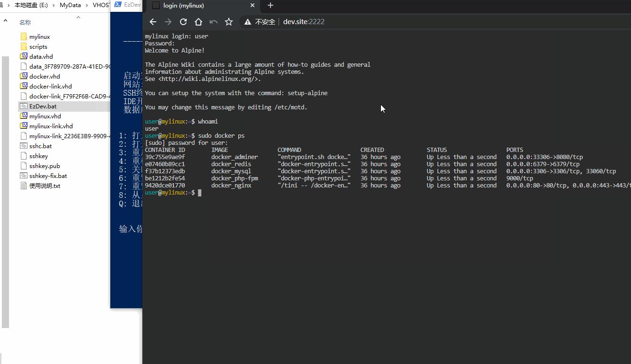Go back in the browser
The image size is (631, 364).
coord(153,22)
